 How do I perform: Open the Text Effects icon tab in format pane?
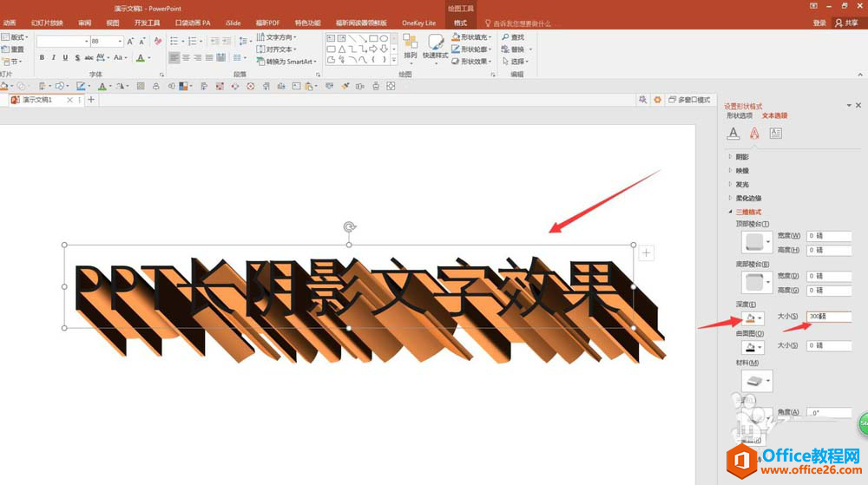coord(754,134)
